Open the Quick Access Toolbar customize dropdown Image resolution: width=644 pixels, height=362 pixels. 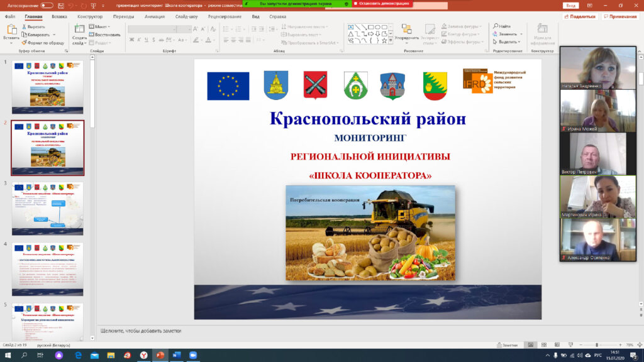click(x=103, y=6)
